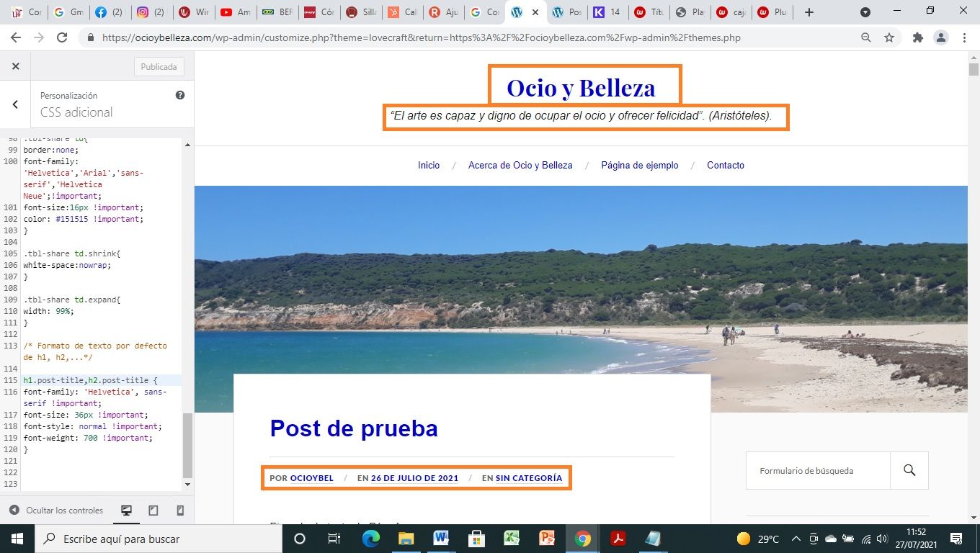The height and width of the screenshot is (553, 980).
Task: Click the page scrollbar up arrow
Action: click(974, 58)
